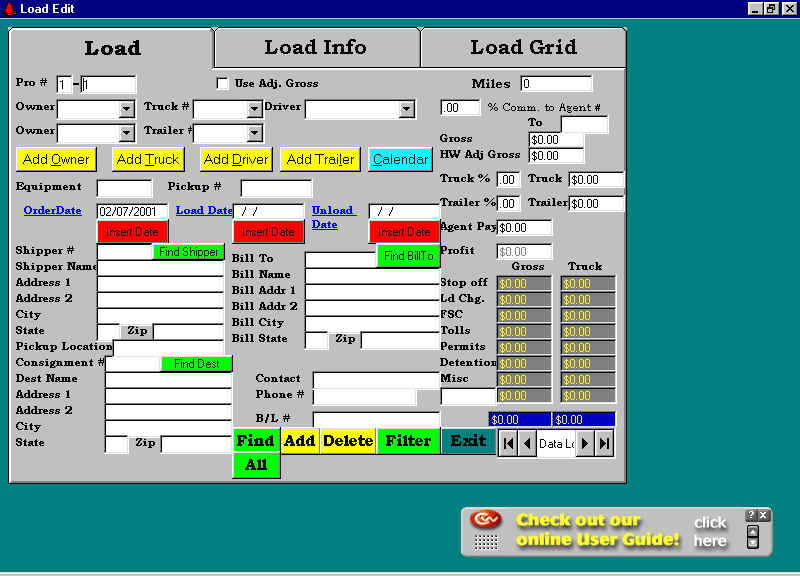Click the green Find Shipper button
This screenshot has width=800, height=576.
click(x=188, y=252)
